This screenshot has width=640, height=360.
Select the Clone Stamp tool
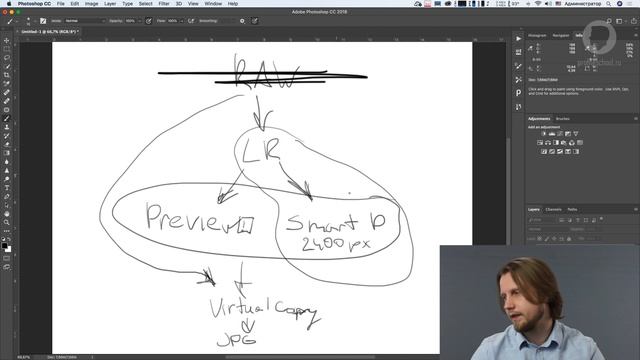[x=7, y=127]
